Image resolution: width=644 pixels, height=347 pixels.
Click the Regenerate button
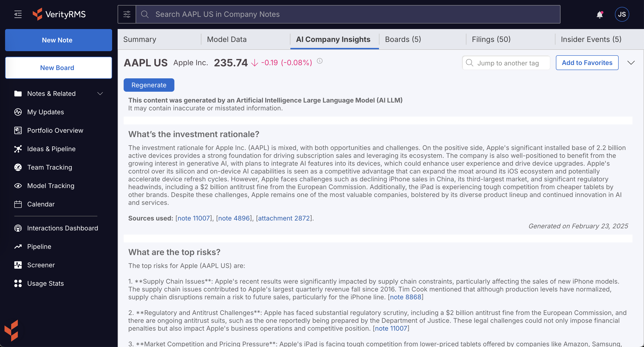click(x=149, y=85)
